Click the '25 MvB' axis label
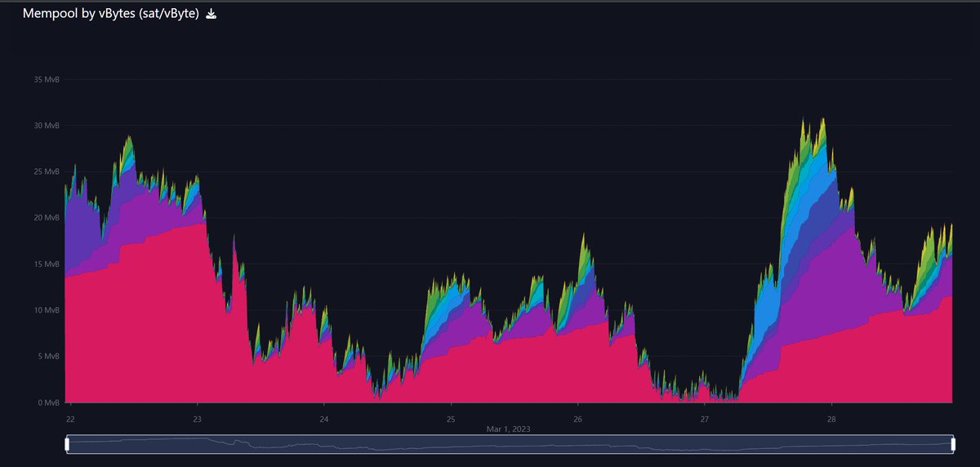 coord(46,172)
